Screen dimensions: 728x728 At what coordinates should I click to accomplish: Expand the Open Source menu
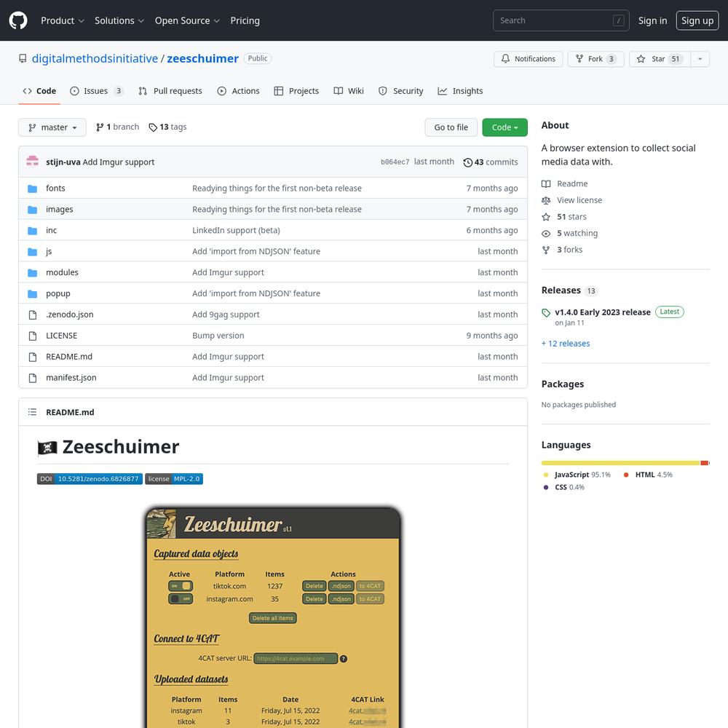coord(187,20)
